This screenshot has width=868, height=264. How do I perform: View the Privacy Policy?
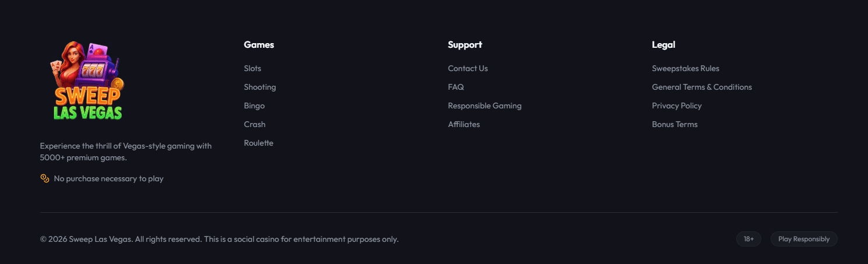click(x=677, y=105)
